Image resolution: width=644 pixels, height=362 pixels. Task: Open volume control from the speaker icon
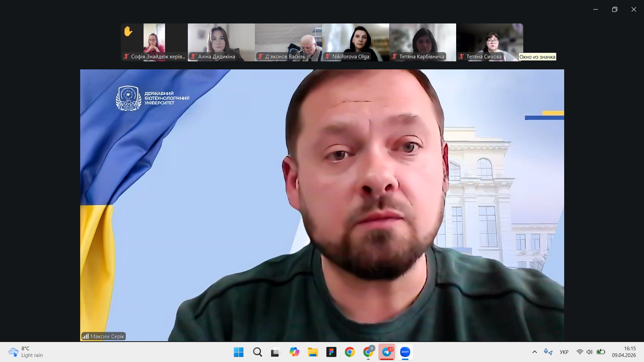click(589, 352)
